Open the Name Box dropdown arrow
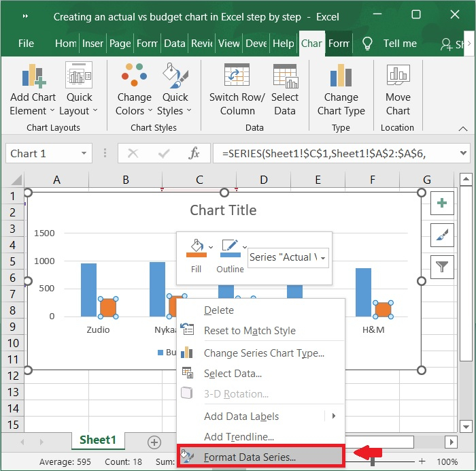Image resolution: width=476 pixels, height=471 pixels. pyautogui.click(x=84, y=153)
